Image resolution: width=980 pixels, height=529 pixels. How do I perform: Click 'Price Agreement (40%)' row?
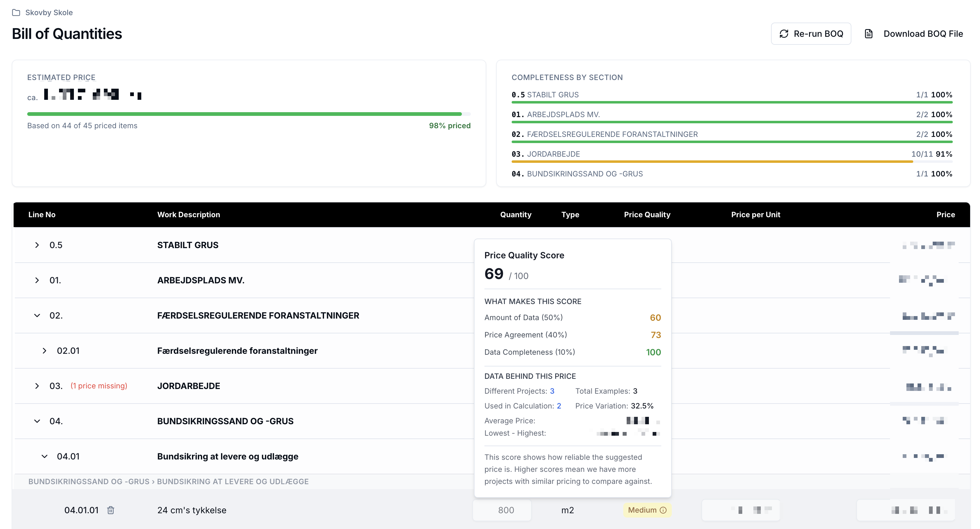[x=573, y=335]
